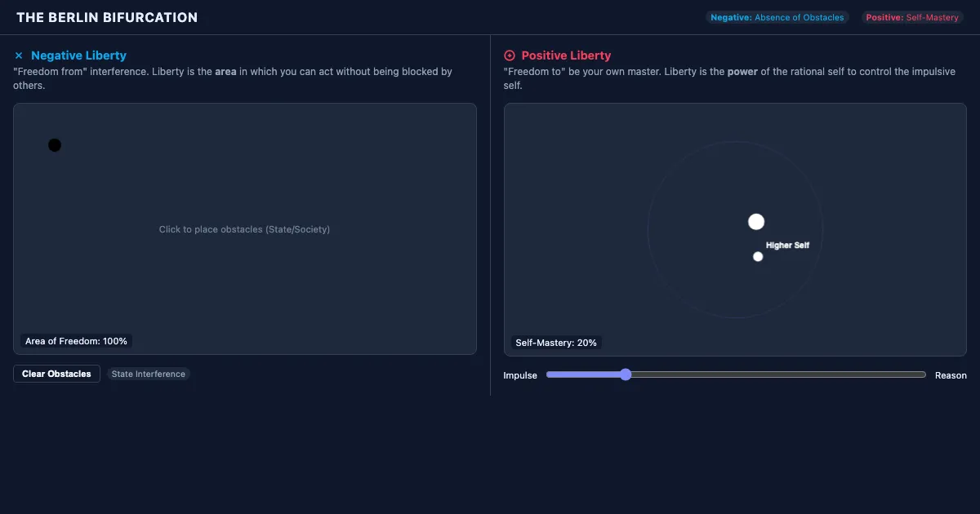The image size is (980, 514).
Task: Click the Positive Liberty heading
Action: pos(566,55)
